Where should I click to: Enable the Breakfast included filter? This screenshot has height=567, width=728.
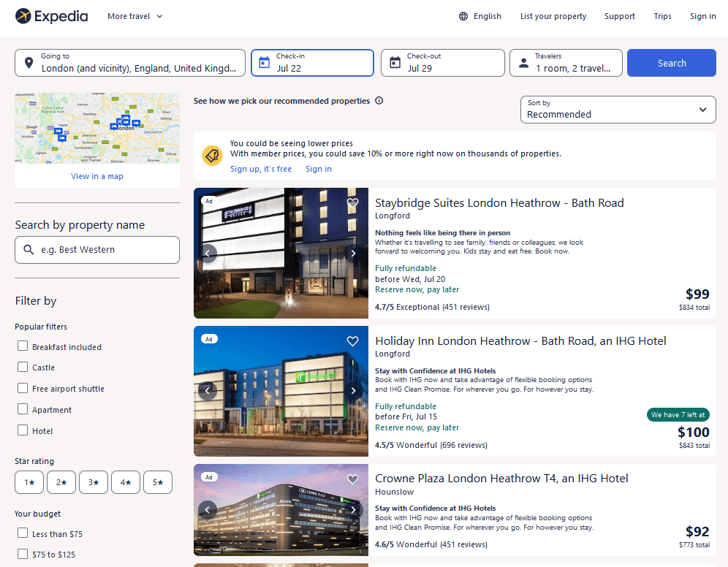pyautogui.click(x=22, y=346)
